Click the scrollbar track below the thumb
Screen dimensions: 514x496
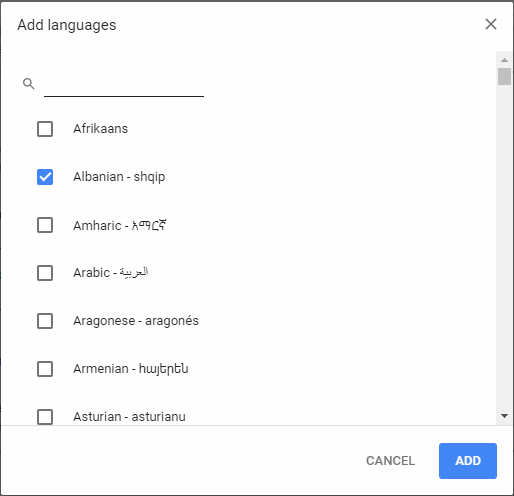[x=504, y=247]
